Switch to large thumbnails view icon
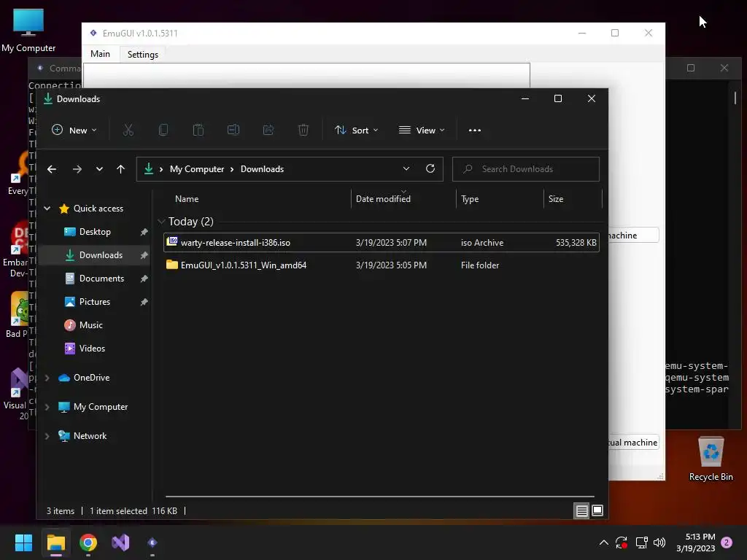This screenshot has height=560, width=747. [597, 511]
